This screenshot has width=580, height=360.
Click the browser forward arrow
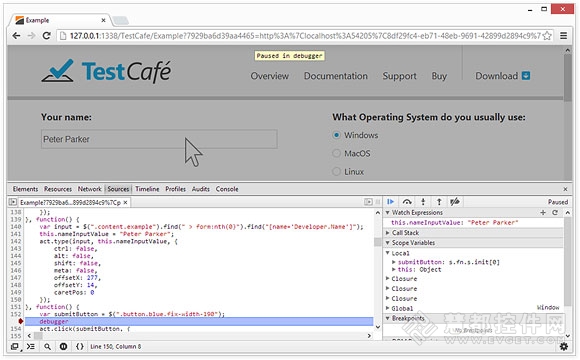pyautogui.click(x=31, y=36)
